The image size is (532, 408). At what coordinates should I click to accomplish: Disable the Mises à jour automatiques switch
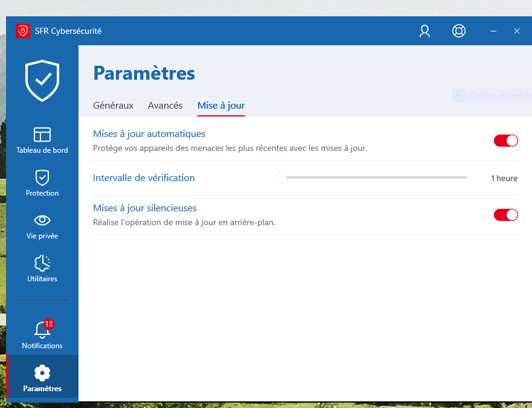[x=506, y=141]
